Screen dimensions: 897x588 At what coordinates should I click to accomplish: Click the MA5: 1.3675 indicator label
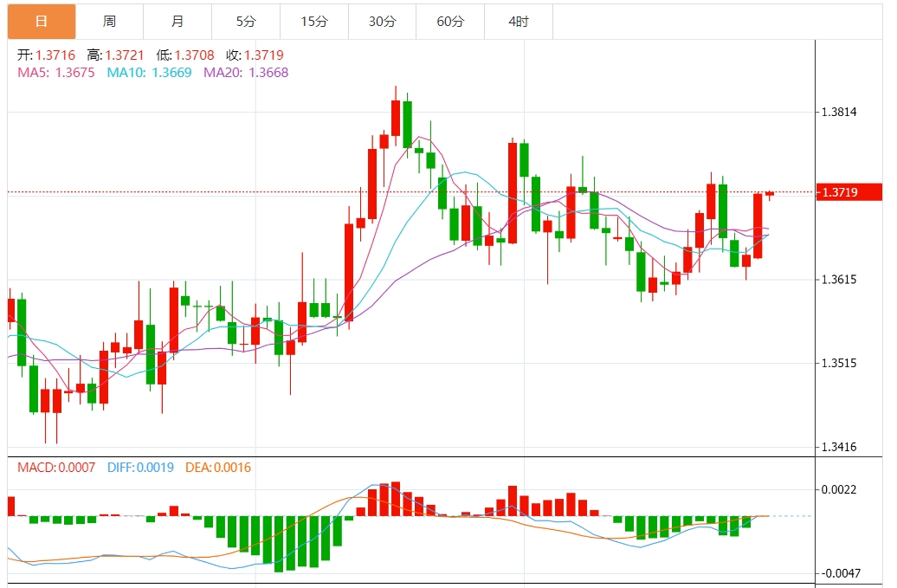coord(56,73)
